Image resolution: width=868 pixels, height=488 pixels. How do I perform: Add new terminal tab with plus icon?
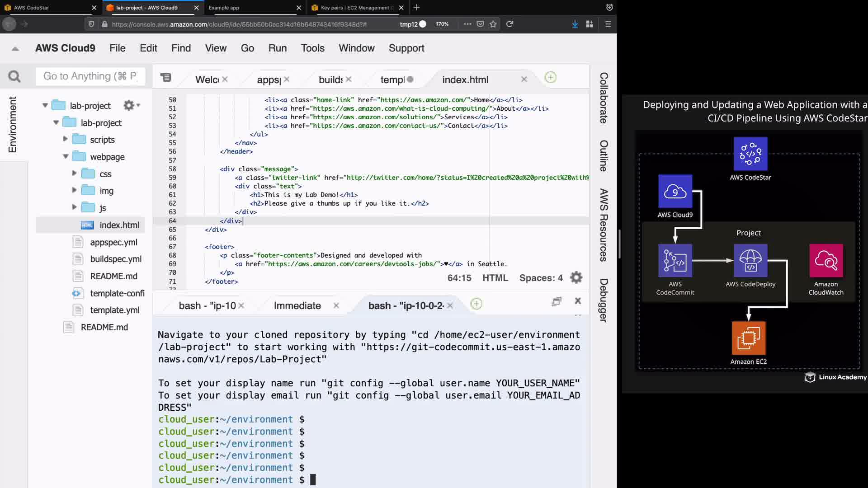476,304
